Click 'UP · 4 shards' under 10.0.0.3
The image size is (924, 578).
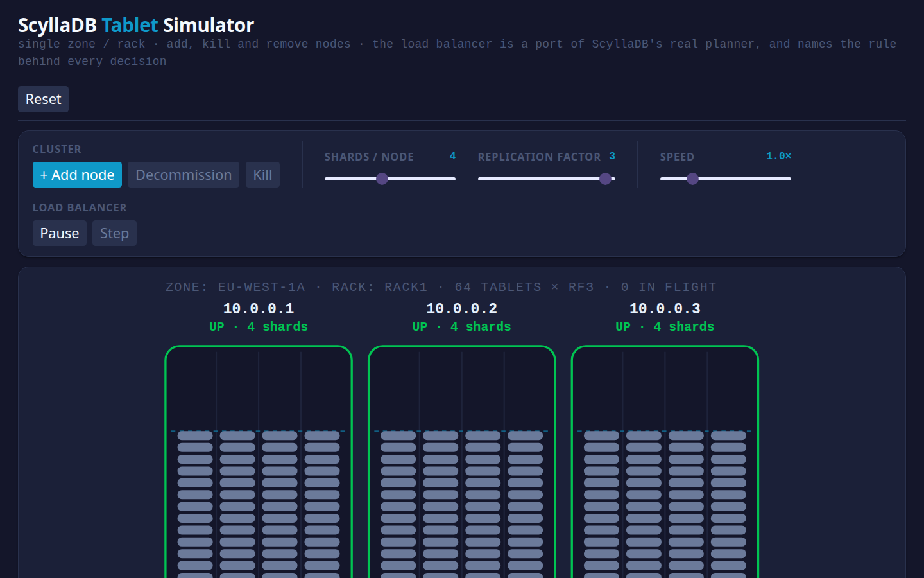point(665,327)
